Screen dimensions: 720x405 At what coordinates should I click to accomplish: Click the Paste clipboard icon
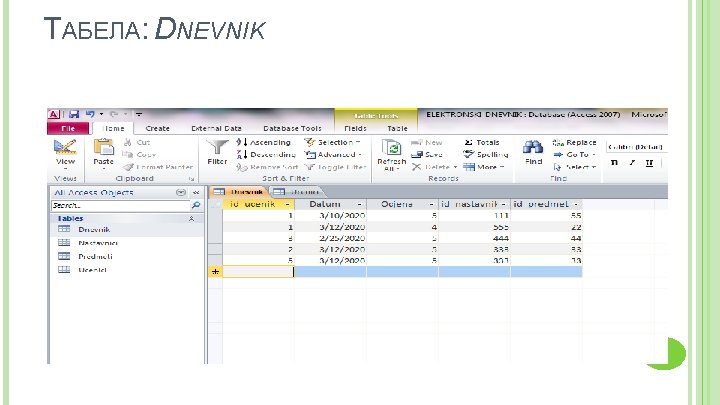(x=104, y=147)
